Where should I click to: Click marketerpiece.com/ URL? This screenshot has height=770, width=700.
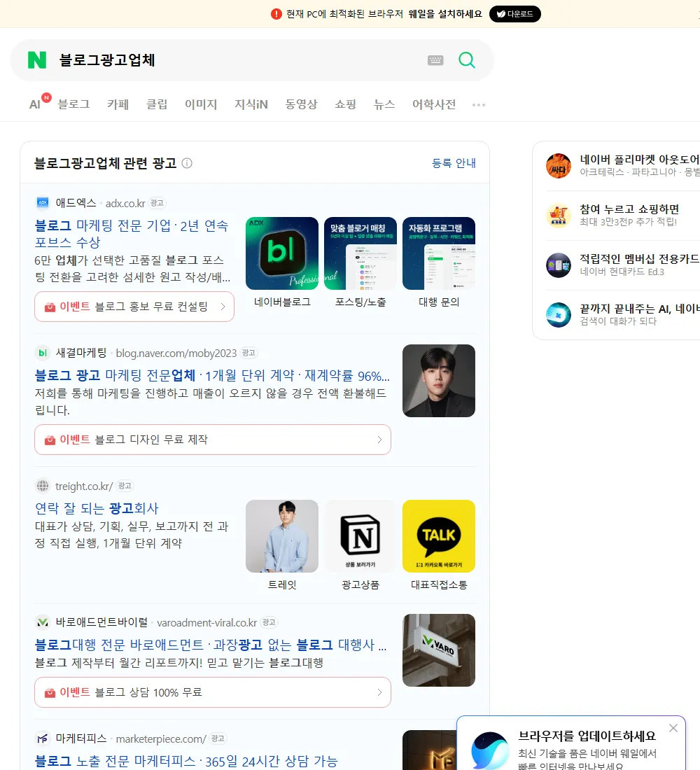(161, 739)
